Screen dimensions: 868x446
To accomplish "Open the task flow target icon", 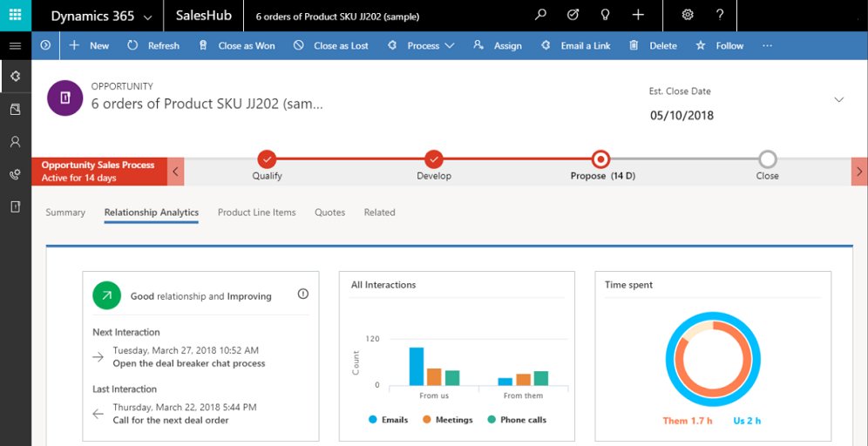I will click(x=573, y=15).
